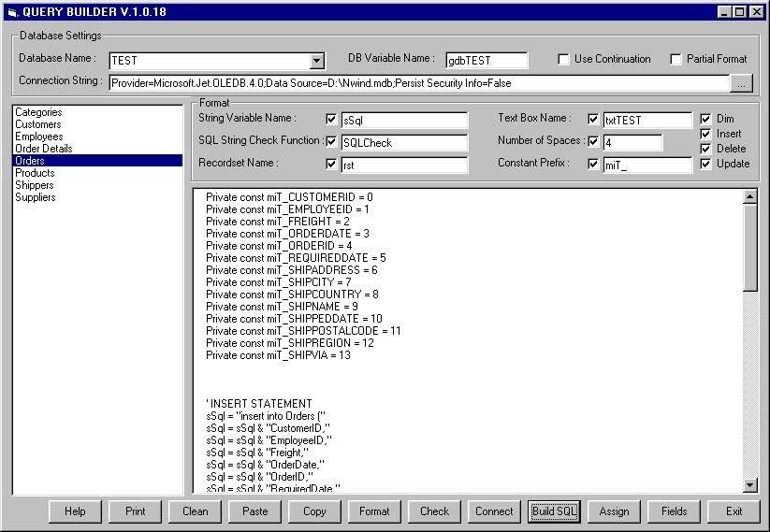Toggle the Update checkbox
Image resolution: width=770 pixels, height=532 pixels.
706,165
